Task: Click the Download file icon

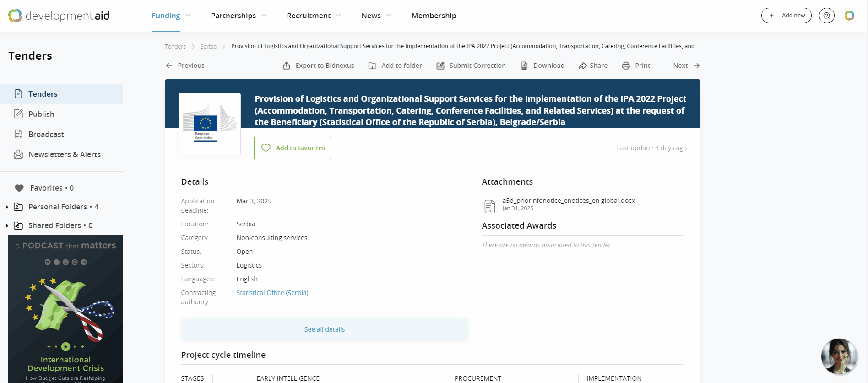Action: pos(524,66)
